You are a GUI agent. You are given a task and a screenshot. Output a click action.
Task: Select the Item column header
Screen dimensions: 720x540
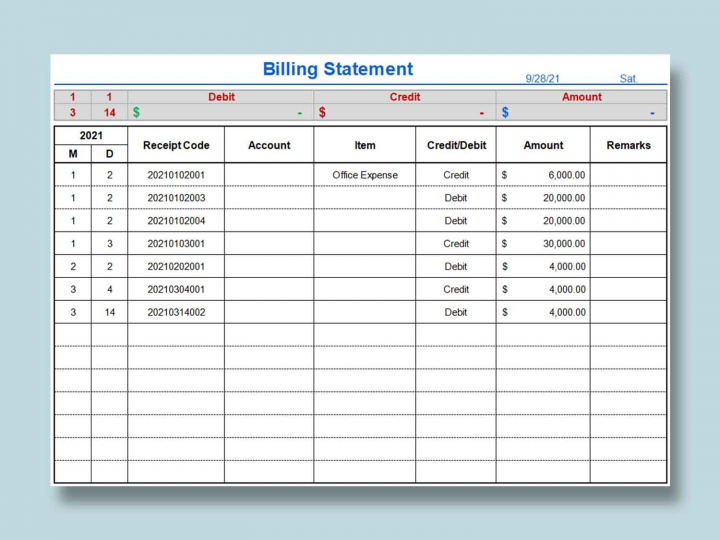click(x=365, y=145)
